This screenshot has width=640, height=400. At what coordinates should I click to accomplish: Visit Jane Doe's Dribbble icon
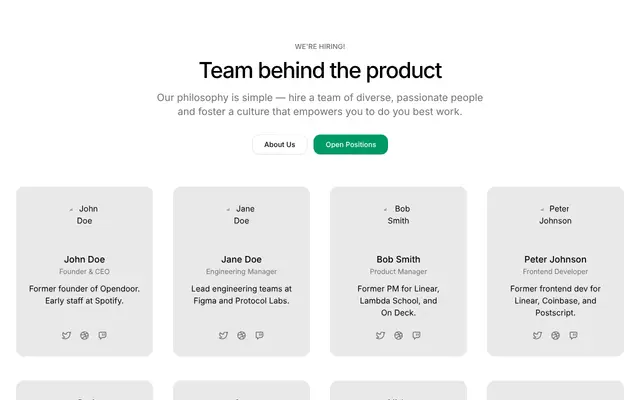(242, 336)
